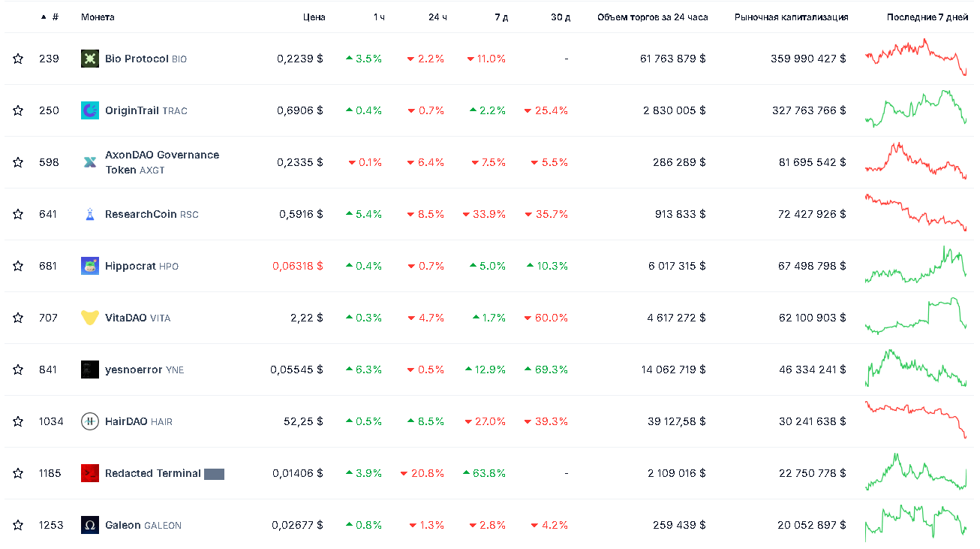The width and height of the screenshot is (980, 549).
Task: Click Galeon market cap 20 052 897 $
Action: 812,525
